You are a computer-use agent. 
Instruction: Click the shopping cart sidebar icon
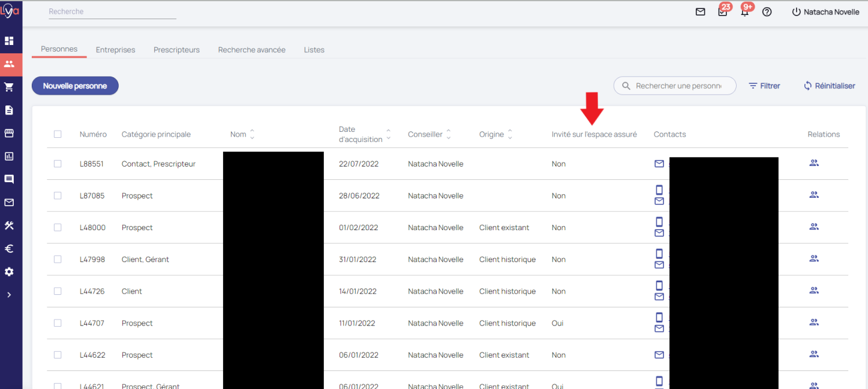coord(9,87)
